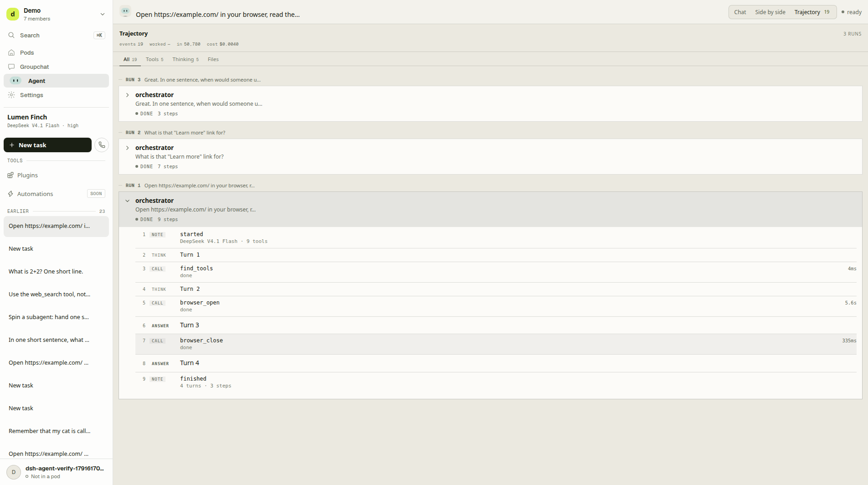This screenshot has width=868, height=485.
Task: Click the agent avatar in header
Action: (125, 11)
